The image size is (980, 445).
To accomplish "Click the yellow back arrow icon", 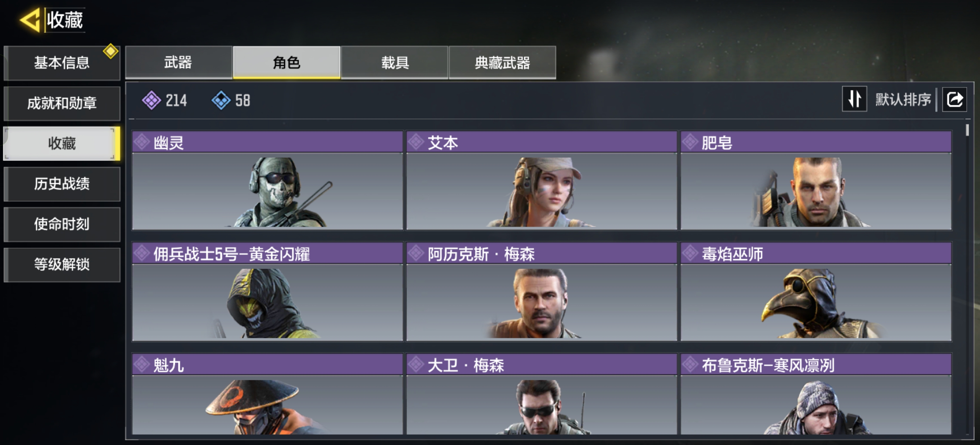I will [30, 20].
